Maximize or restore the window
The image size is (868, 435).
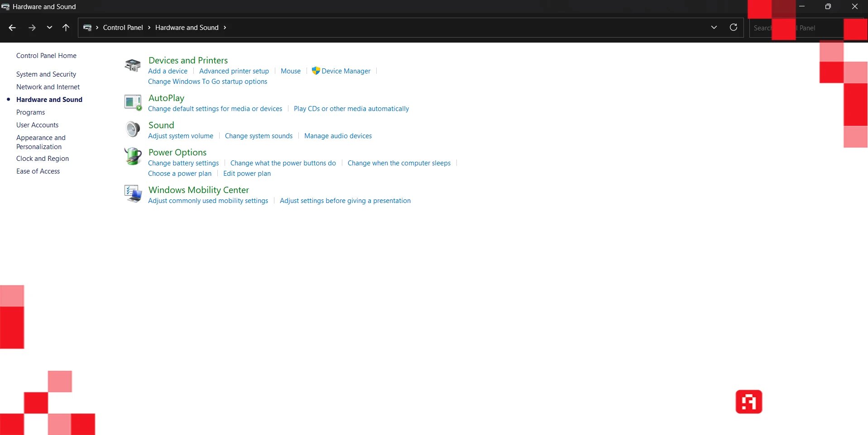tap(828, 6)
